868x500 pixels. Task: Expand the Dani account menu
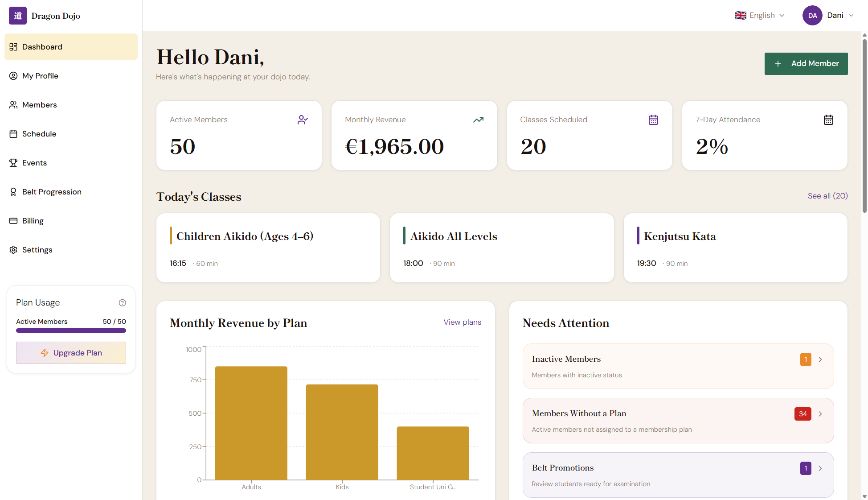point(828,15)
